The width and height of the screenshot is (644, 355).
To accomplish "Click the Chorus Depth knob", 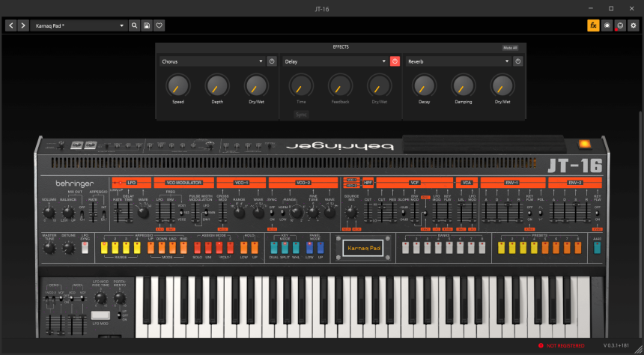I will [x=217, y=86].
